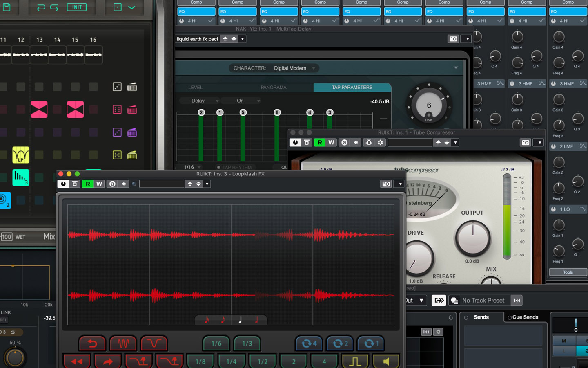Click the Tube Compressor DRIVE knob
Viewport: 588px width, 368px height.
(417, 259)
